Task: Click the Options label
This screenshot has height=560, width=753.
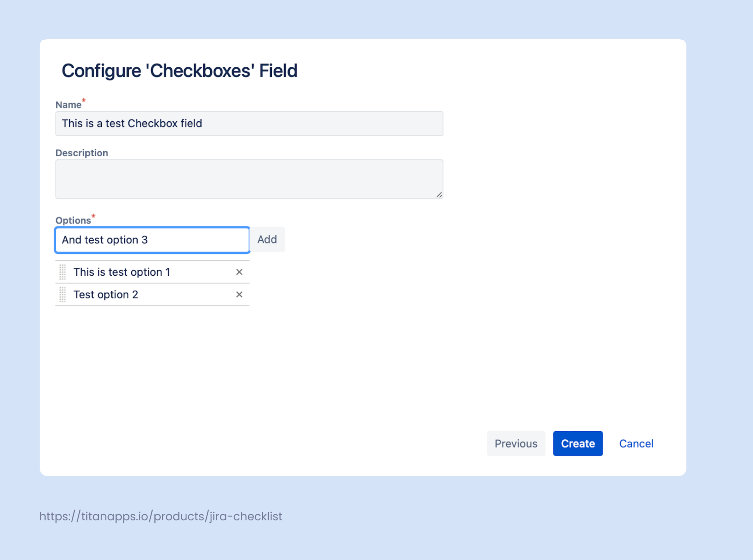Action: [73, 220]
